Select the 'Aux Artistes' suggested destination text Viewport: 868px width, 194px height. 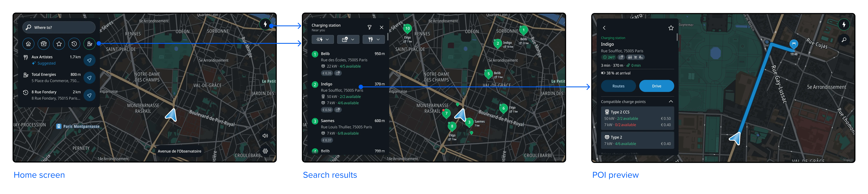click(x=42, y=57)
